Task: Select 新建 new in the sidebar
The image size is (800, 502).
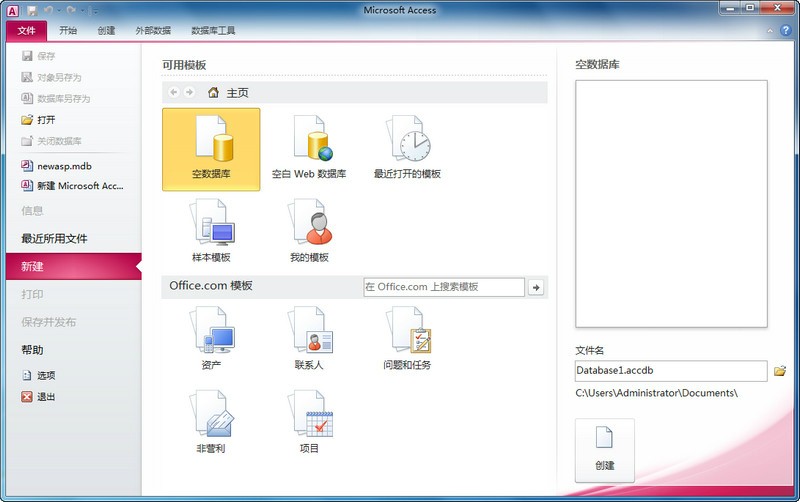Action: 74,266
